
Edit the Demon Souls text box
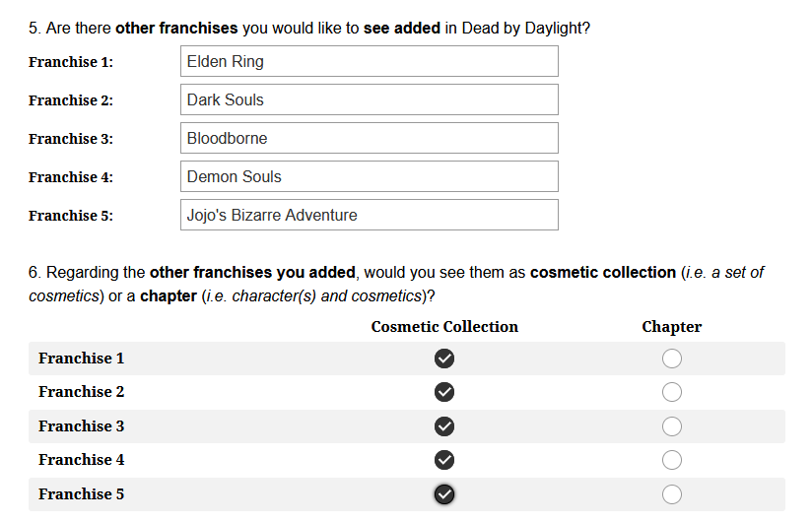pos(370,176)
